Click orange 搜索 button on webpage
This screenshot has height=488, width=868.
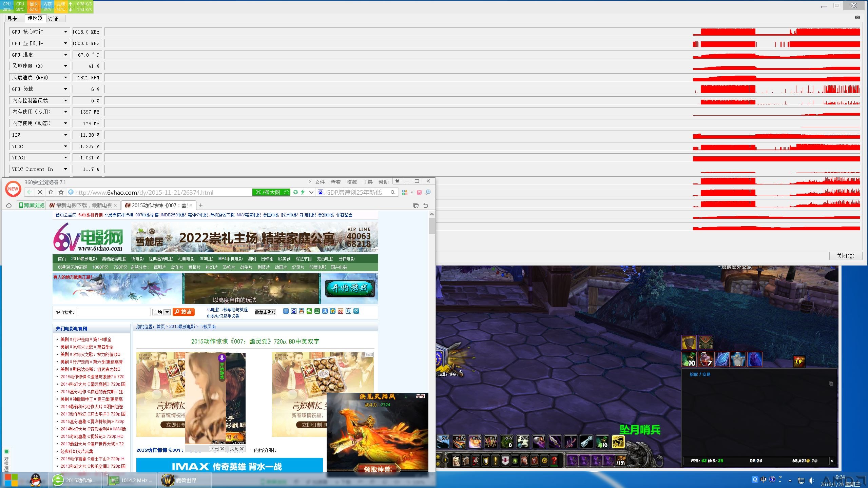pos(184,312)
